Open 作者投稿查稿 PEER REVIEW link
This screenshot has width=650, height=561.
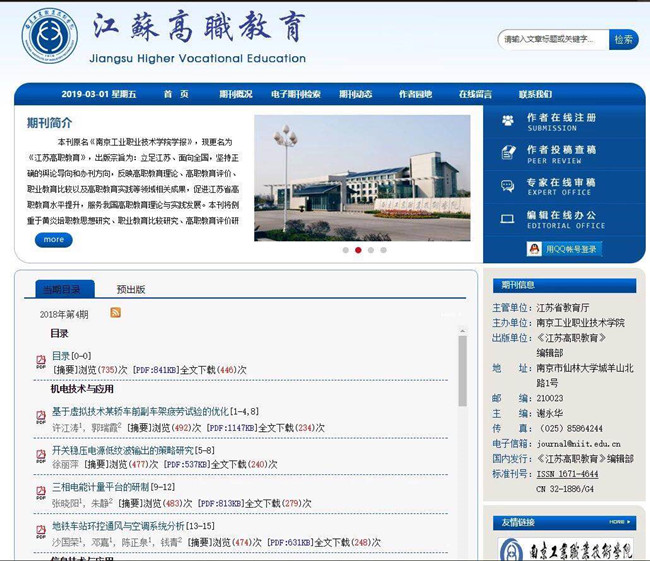click(561, 155)
